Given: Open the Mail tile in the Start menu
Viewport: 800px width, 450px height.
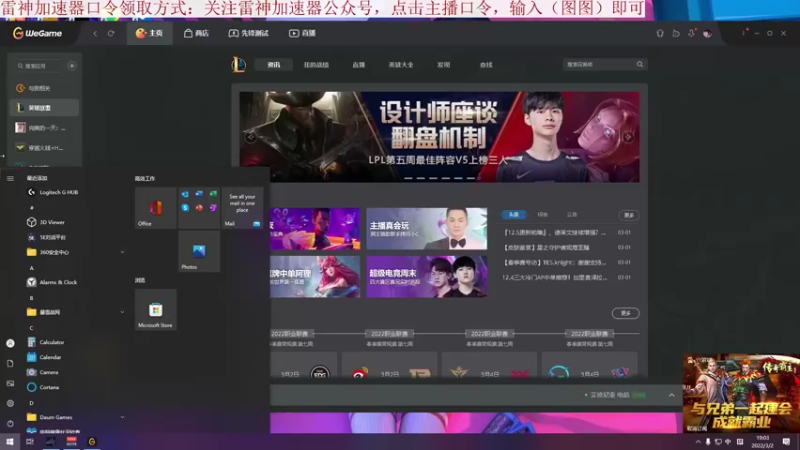Looking at the screenshot, I should tap(242, 208).
